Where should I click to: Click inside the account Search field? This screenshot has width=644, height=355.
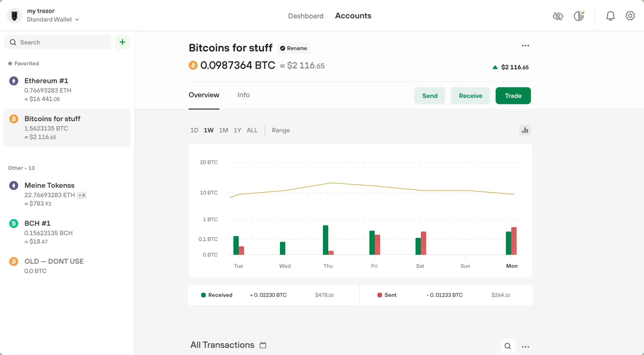coord(58,42)
